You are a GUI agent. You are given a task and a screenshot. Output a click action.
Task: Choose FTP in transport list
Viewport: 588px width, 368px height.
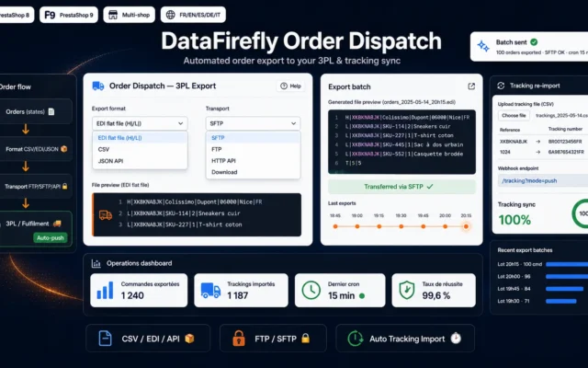point(254,149)
